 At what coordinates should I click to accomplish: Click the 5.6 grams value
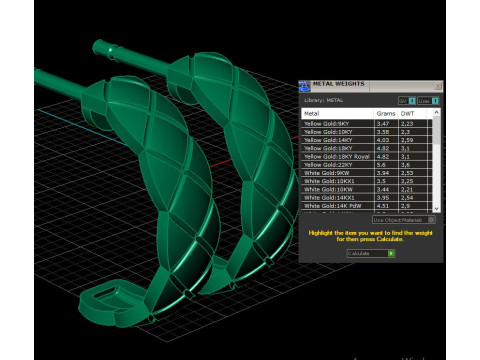(381, 165)
